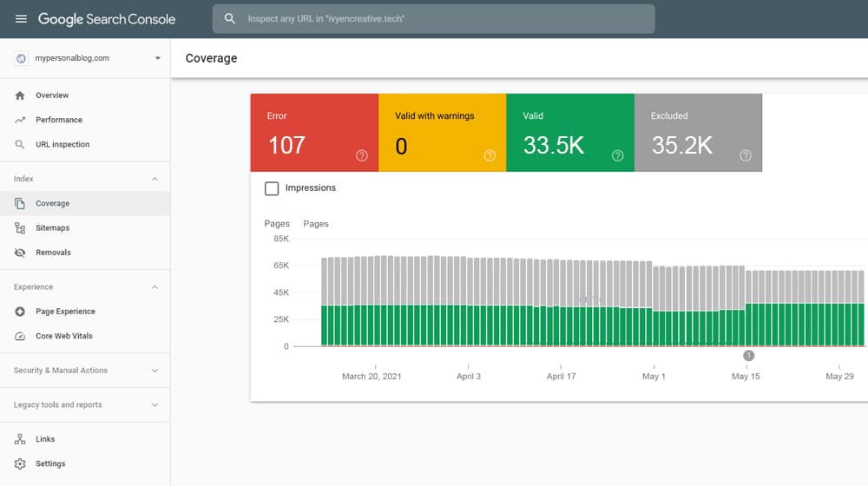Enable the Impressions checkbox
This screenshot has height=486, width=868.
[272, 188]
